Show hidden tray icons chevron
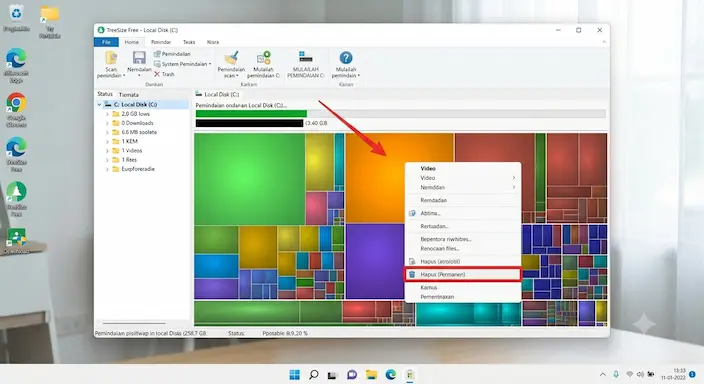The height and width of the screenshot is (384, 704). (603, 375)
